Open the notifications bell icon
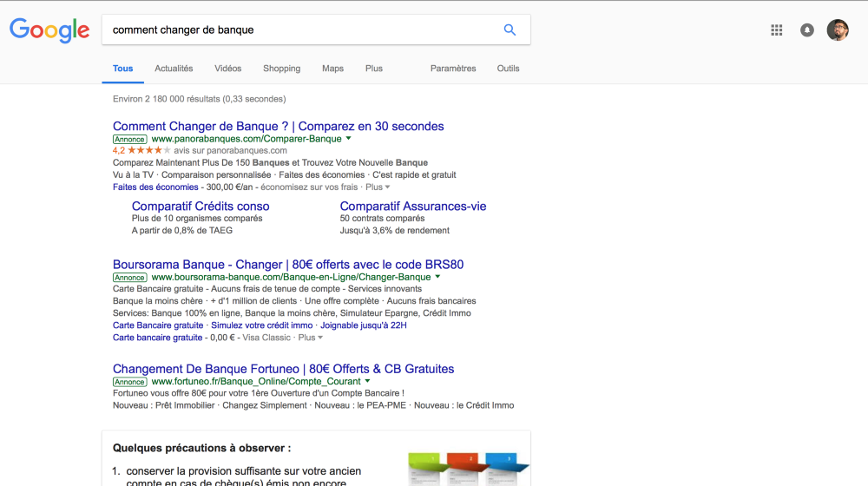Image resolution: width=868 pixels, height=486 pixels. 807,30
